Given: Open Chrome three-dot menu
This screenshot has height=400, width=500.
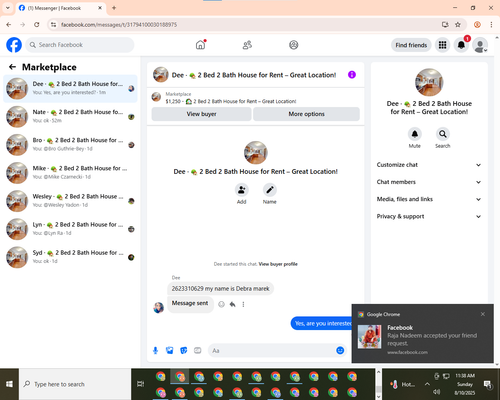Looking at the screenshot, I should pyautogui.click(x=491, y=24).
